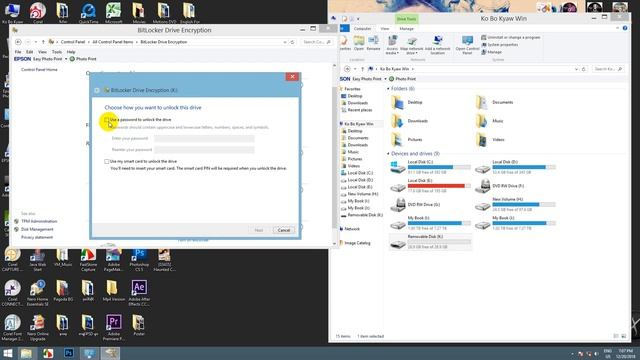Click the 'Reenter your password' field
The height and width of the screenshot is (360, 640).
pos(204,150)
